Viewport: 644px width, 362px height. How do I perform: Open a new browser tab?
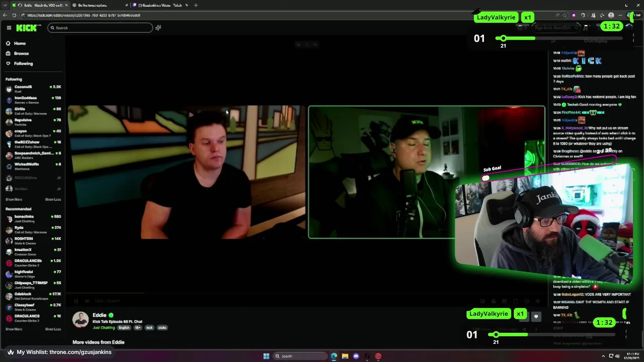click(196, 5)
